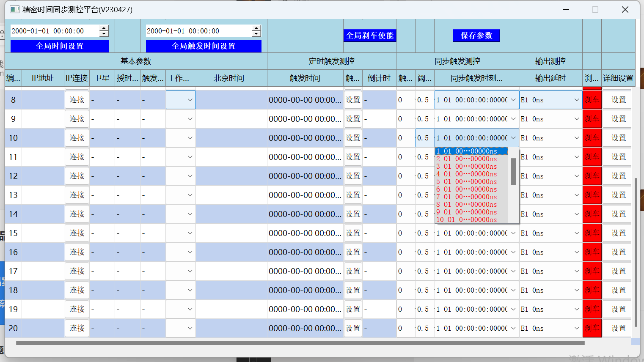The width and height of the screenshot is (644, 362).
Task: Click dropdown list vertical scrollbar thumb
Action: [513, 172]
